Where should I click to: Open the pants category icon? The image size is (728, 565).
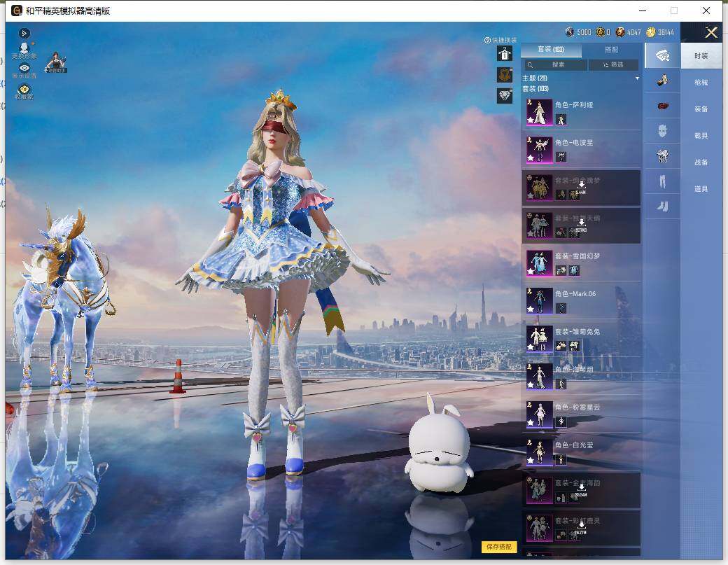coord(662,181)
